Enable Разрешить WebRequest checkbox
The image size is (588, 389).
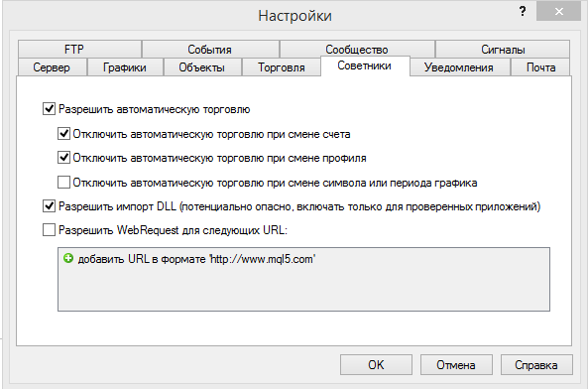[x=49, y=229]
